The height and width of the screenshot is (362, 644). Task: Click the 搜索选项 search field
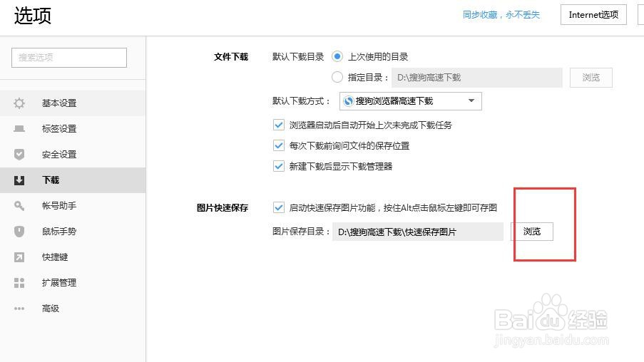click(69, 58)
